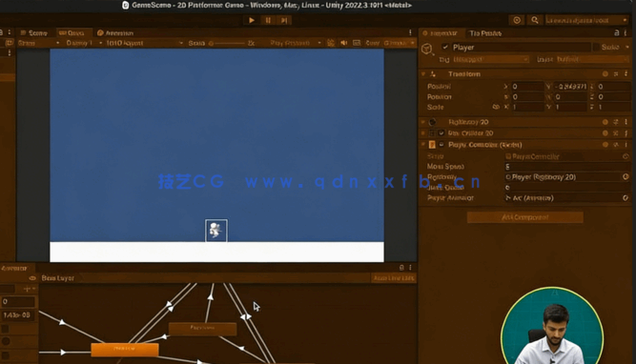The width and height of the screenshot is (636, 364).
Task: Click the Player Controller script icon
Action: [x=432, y=145]
